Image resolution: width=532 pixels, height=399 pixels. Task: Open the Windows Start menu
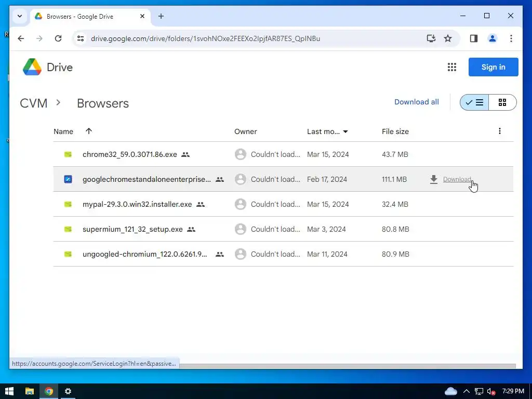9,391
